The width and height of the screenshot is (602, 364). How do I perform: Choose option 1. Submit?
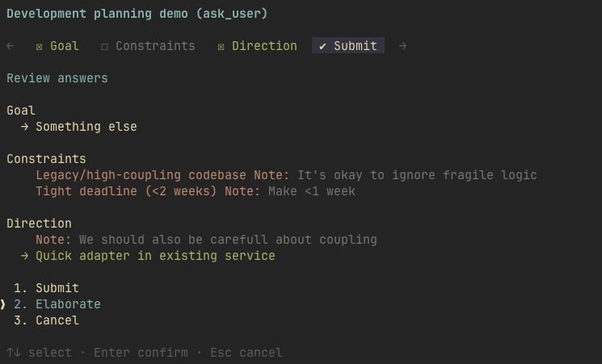pyautogui.click(x=46, y=288)
